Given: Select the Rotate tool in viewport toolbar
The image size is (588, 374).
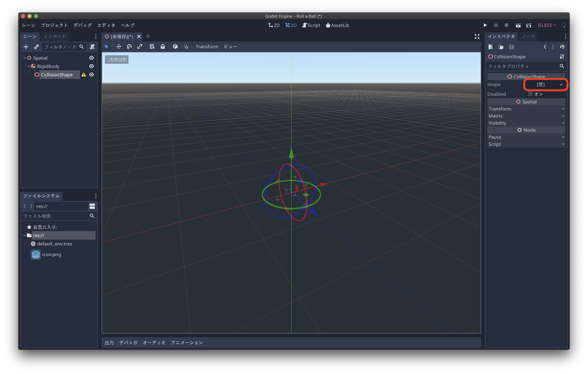Looking at the screenshot, I should (x=129, y=46).
